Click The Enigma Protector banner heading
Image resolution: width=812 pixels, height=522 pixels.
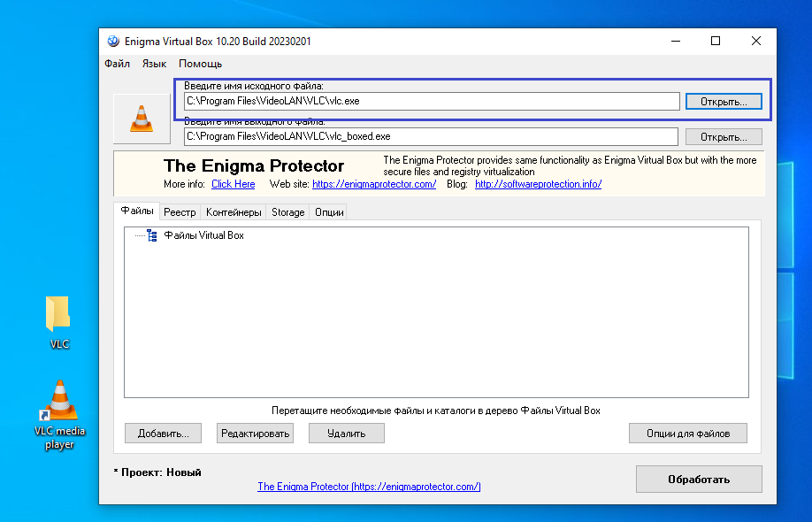(x=254, y=165)
